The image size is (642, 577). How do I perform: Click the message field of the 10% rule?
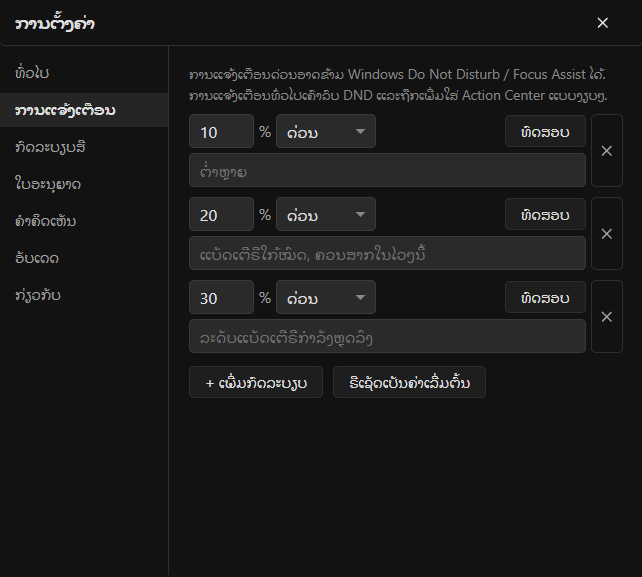tap(387, 170)
